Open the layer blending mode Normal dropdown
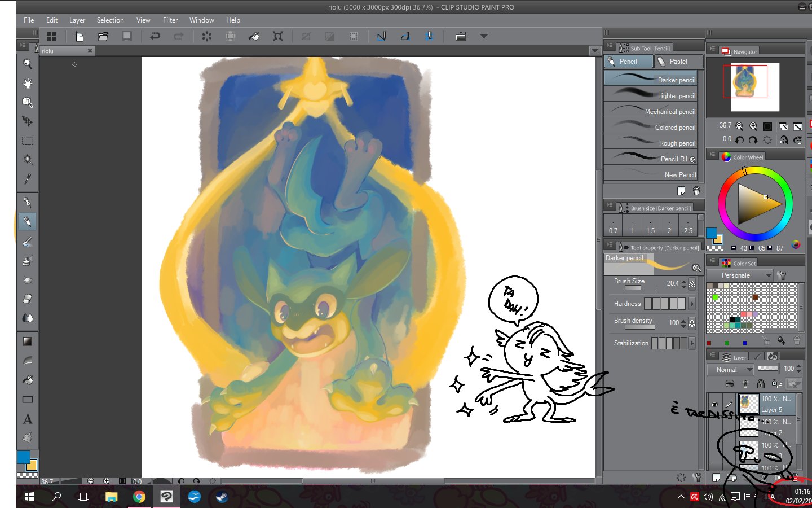 click(x=731, y=370)
